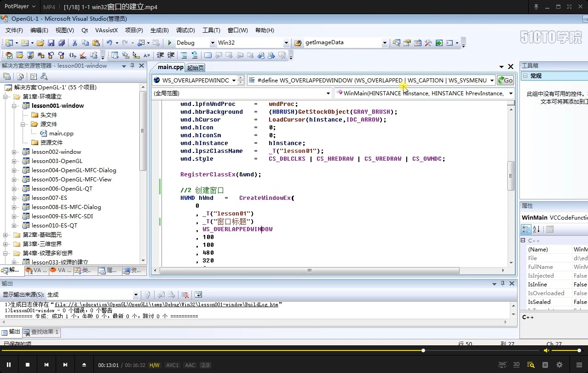Switch to the 起始页 tab
The image size is (588, 373).
click(196, 68)
